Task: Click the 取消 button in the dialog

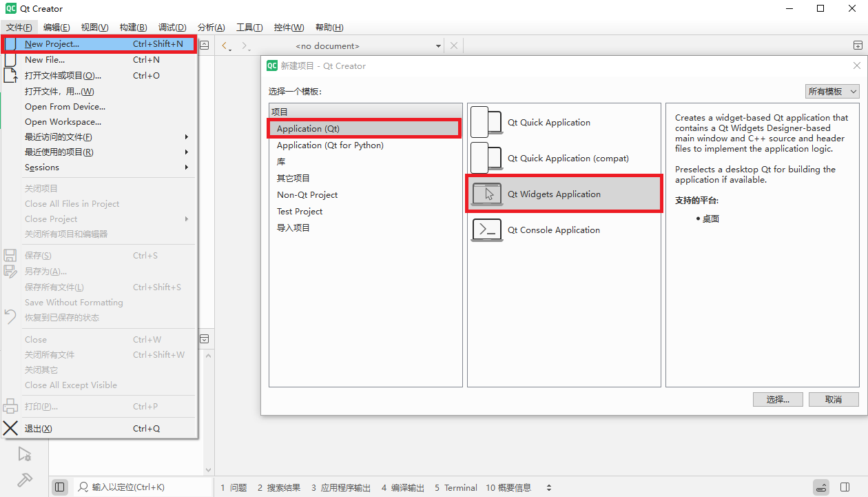Action: click(834, 400)
